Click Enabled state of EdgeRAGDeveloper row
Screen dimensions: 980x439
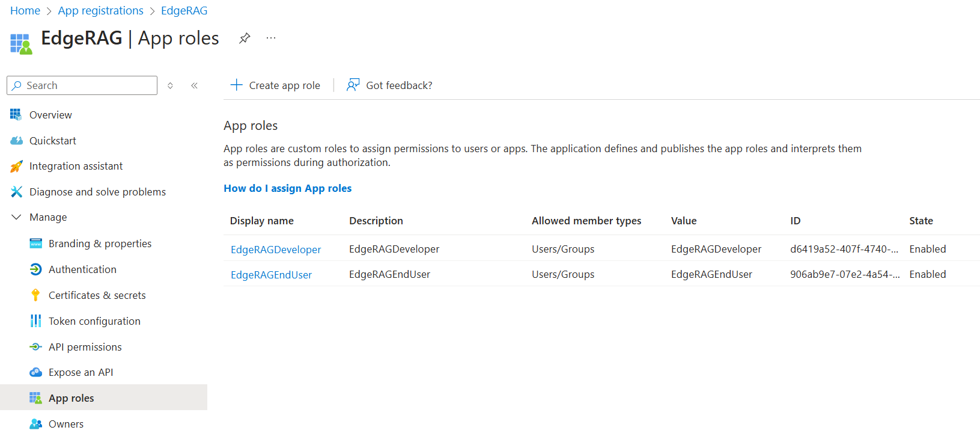(x=928, y=249)
